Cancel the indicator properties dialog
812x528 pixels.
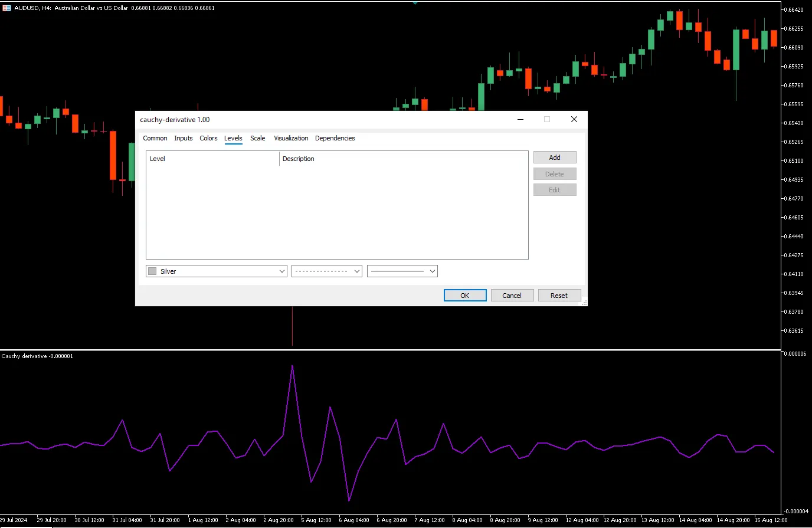(x=512, y=296)
